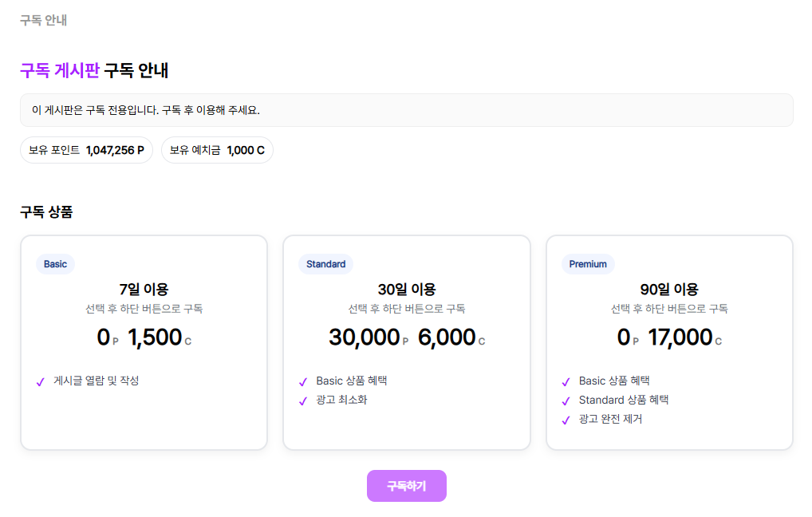Click checkmark beside Basic 상품 혜택 in Standard card
Screen dimensions: 812x517
pos(303,382)
